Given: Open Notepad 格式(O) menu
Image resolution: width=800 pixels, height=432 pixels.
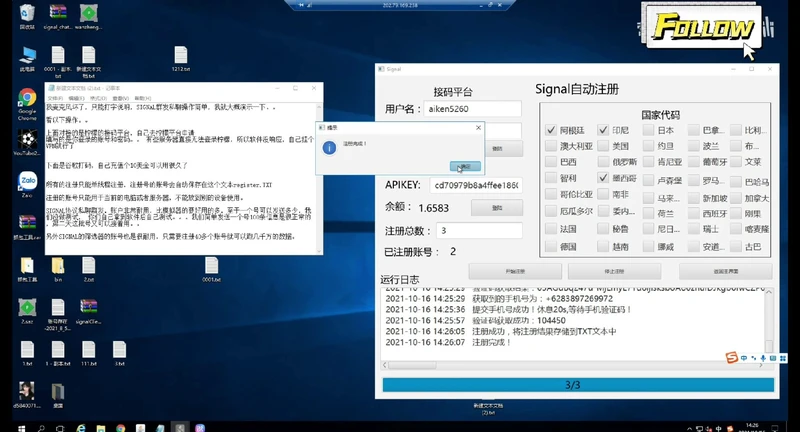Looking at the screenshot, I should [98, 98].
